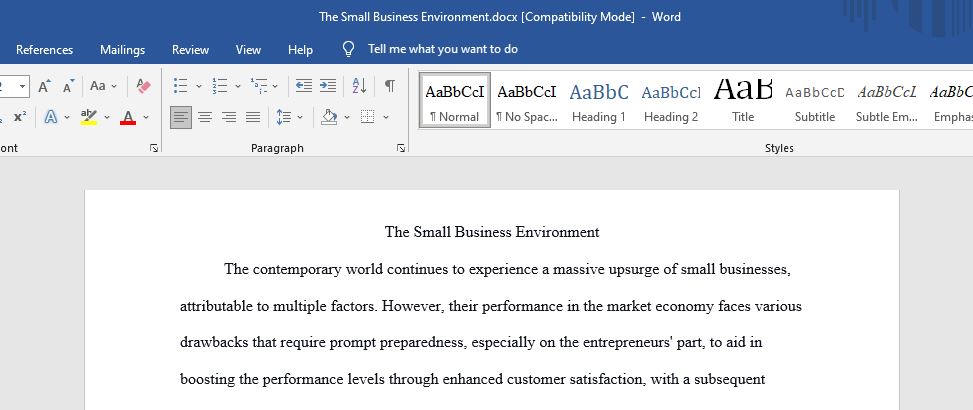Open numbering library dropdown arrow

tap(238, 86)
